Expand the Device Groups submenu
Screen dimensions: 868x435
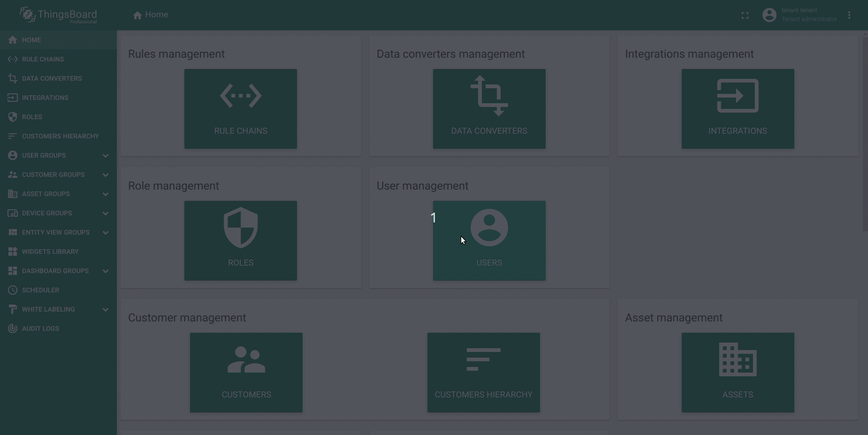pyautogui.click(x=106, y=214)
